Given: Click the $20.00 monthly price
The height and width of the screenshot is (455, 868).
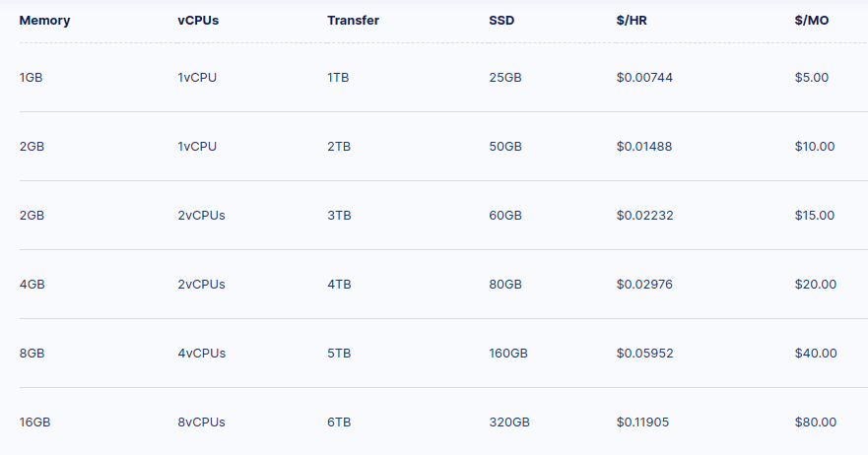Looking at the screenshot, I should [816, 284].
